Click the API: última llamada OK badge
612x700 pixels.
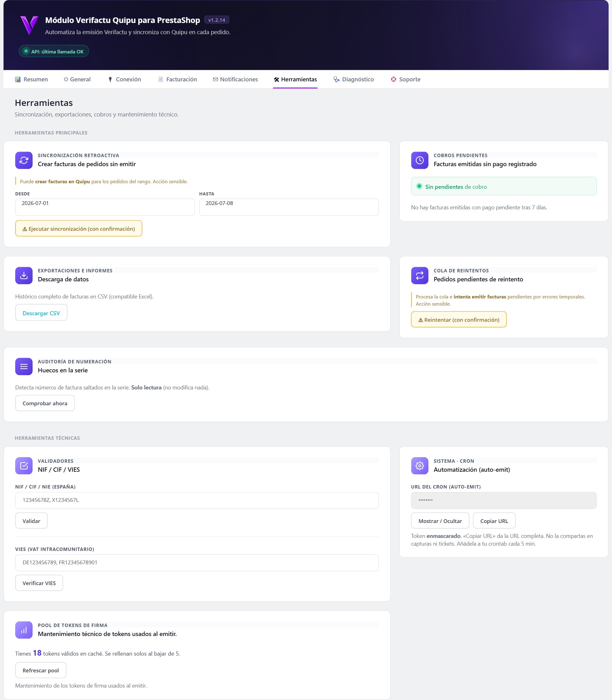pos(54,51)
